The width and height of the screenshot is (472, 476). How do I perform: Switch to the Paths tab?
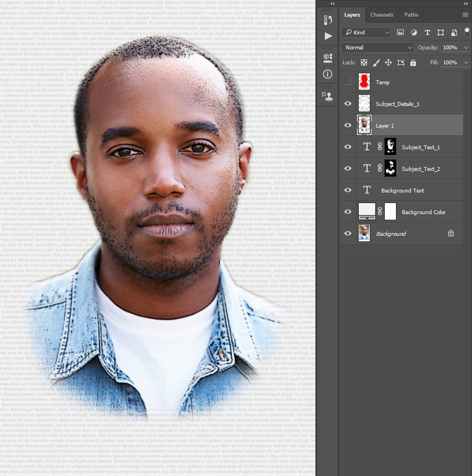click(411, 15)
